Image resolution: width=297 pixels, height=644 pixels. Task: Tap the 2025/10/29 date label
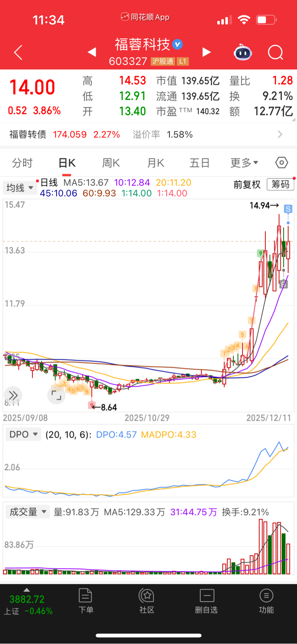147,418
